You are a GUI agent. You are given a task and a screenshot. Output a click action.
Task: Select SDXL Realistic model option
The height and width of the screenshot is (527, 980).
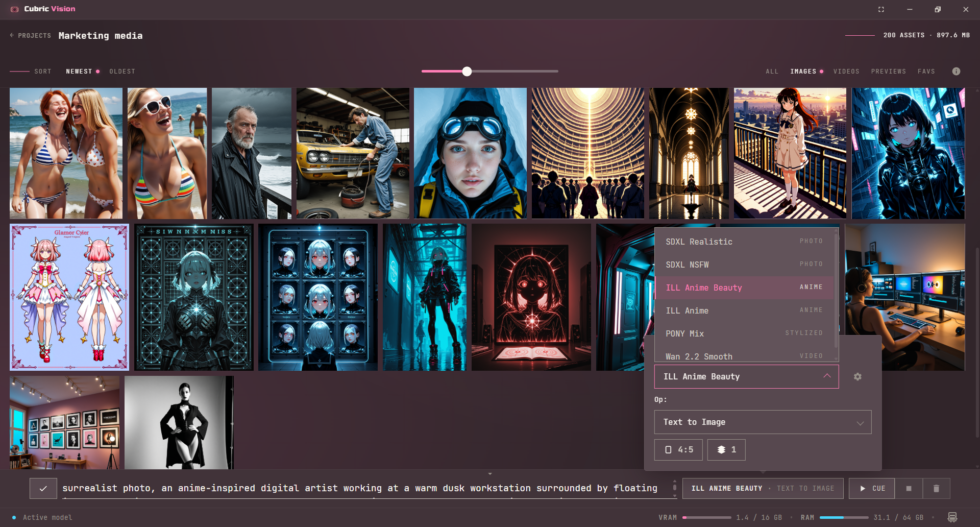coord(744,242)
